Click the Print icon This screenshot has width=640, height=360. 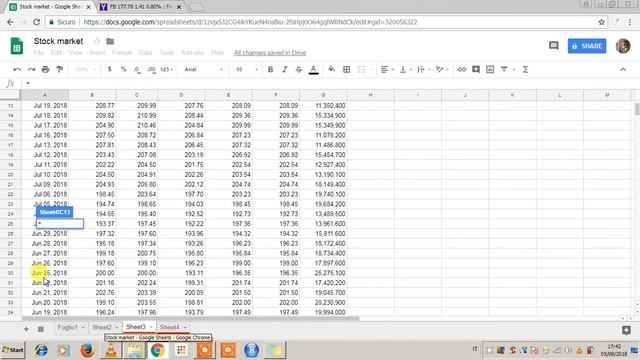pyautogui.click(x=45, y=69)
